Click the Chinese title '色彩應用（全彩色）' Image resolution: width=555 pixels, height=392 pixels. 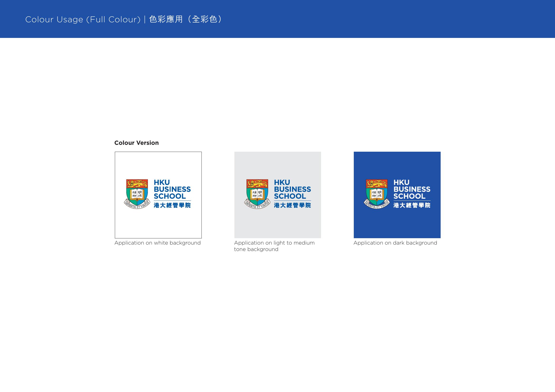(186, 19)
